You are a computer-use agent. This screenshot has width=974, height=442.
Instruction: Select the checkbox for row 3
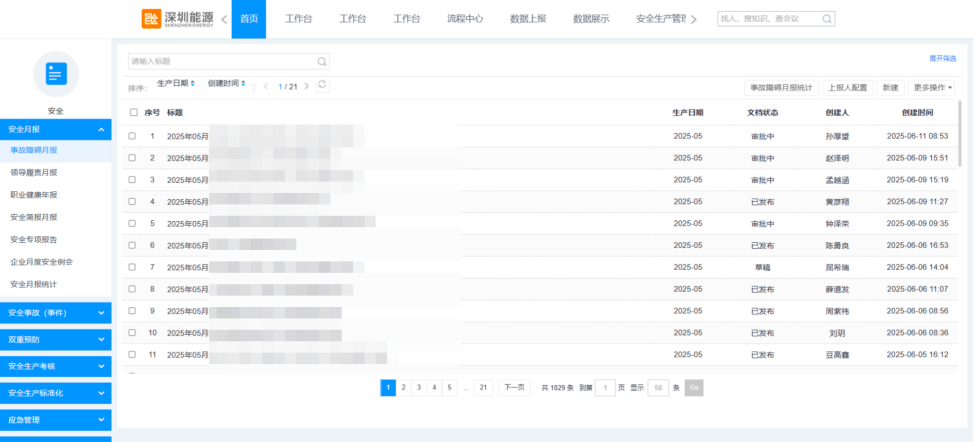click(133, 180)
